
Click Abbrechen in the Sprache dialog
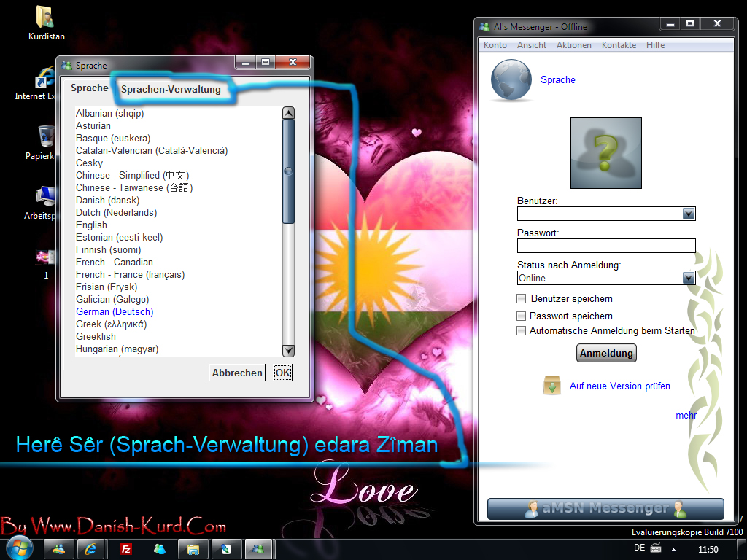point(237,373)
